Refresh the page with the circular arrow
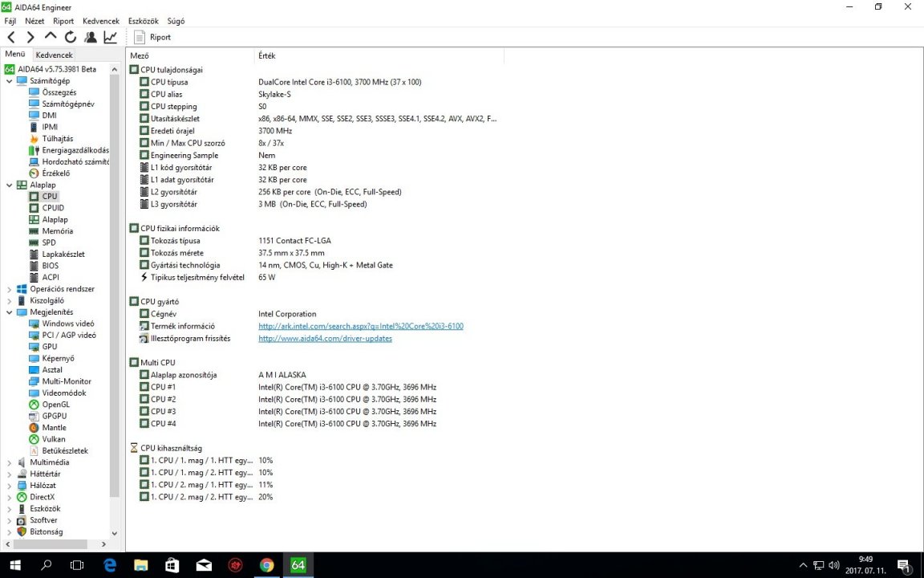 click(70, 37)
